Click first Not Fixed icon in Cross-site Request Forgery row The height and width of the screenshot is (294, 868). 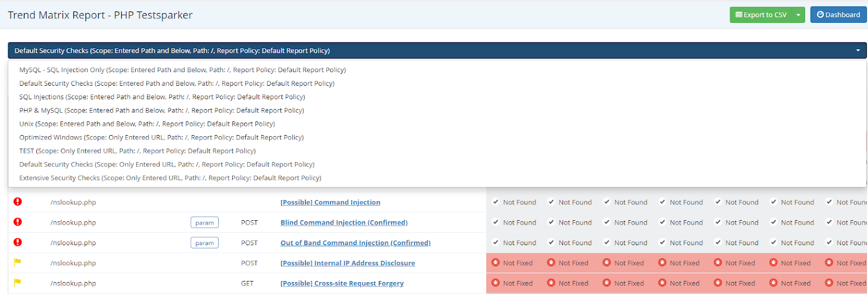495,283
